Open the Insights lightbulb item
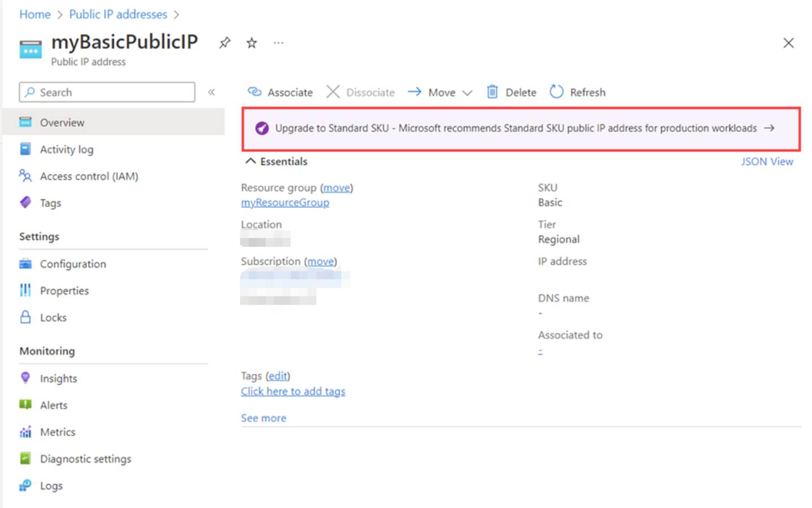The height and width of the screenshot is (508, 812). (25, 378)
